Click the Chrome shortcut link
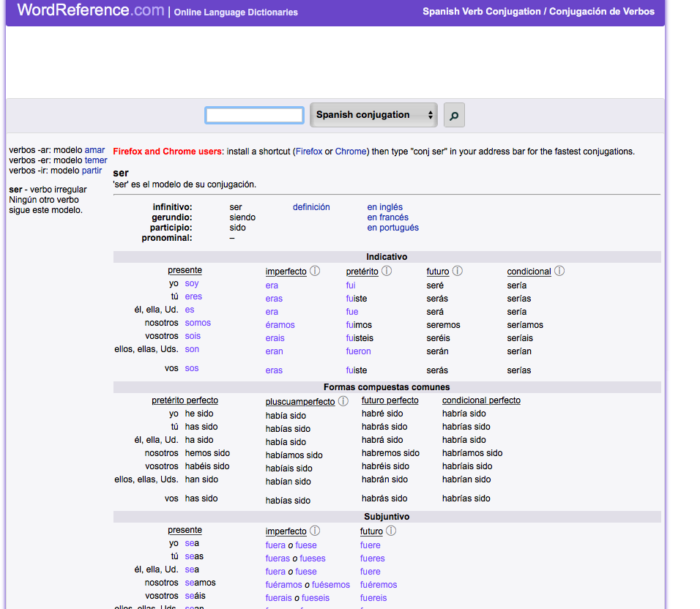Viewport: 700px width, 609px height. coord(351,152)
